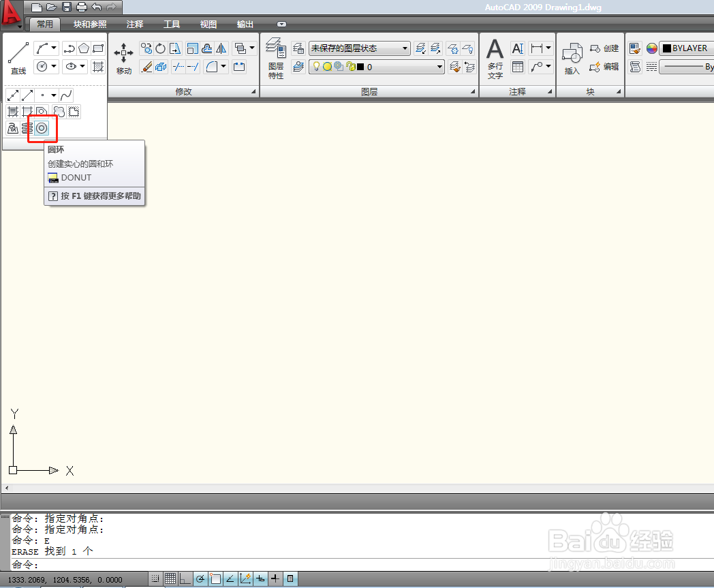
Task: Click the Single-line text tool icon
Action: pyautogui.click(x=518, y=48)
